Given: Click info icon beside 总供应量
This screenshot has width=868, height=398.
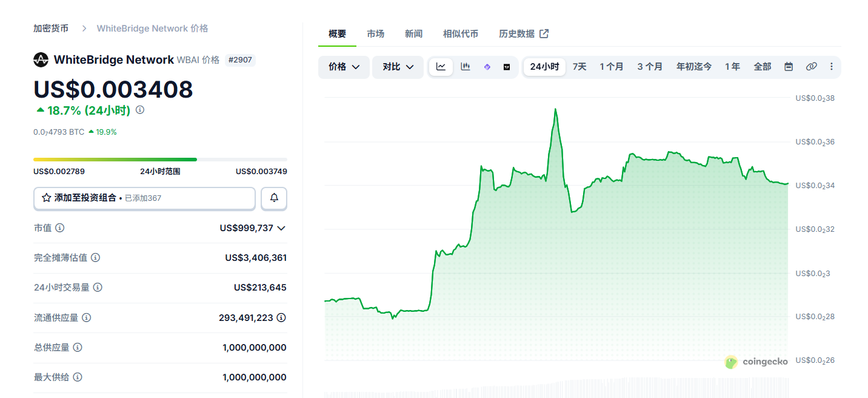Looking at the screenshot, I should (x=78, y=348).
